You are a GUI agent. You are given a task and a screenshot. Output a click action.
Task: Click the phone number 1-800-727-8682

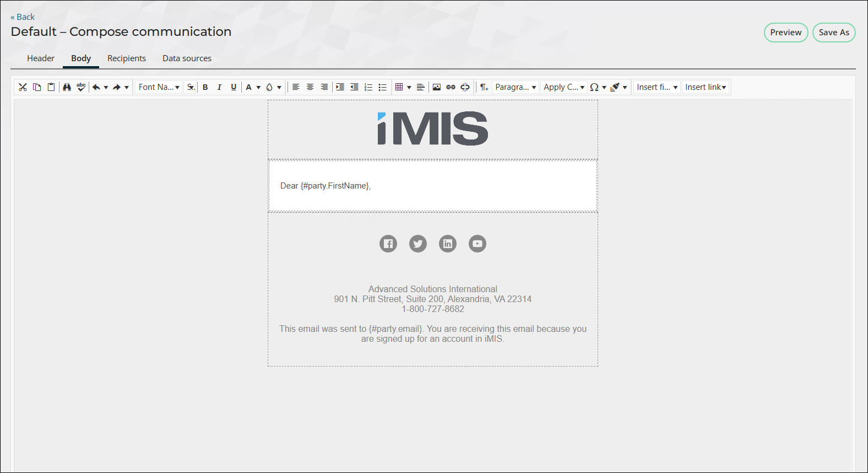[x=433, y=309]
